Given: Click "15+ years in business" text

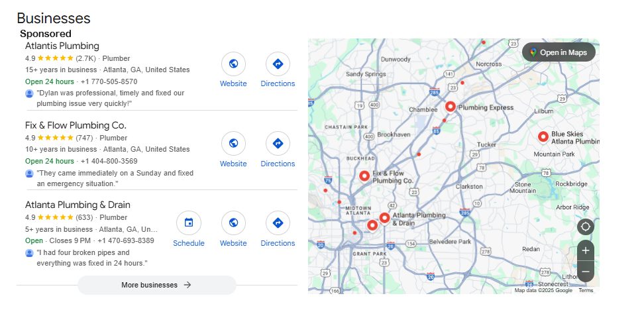Looking at the screenshot, I should [61, 70].
